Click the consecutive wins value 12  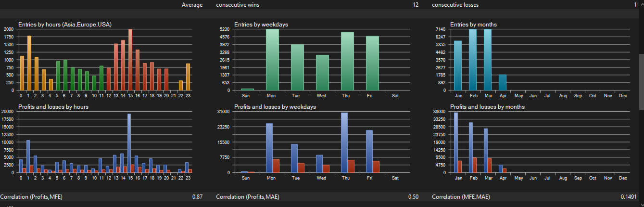point(416,5)
